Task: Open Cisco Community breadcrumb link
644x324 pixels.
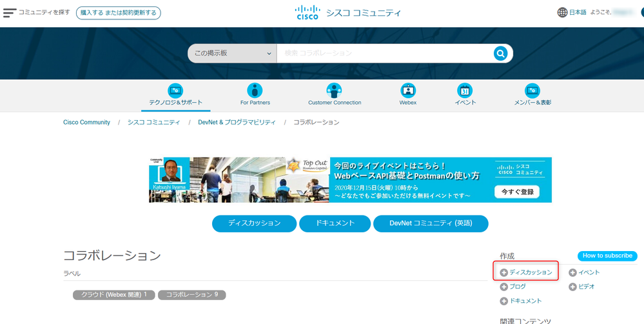Action: coord(86,122)
